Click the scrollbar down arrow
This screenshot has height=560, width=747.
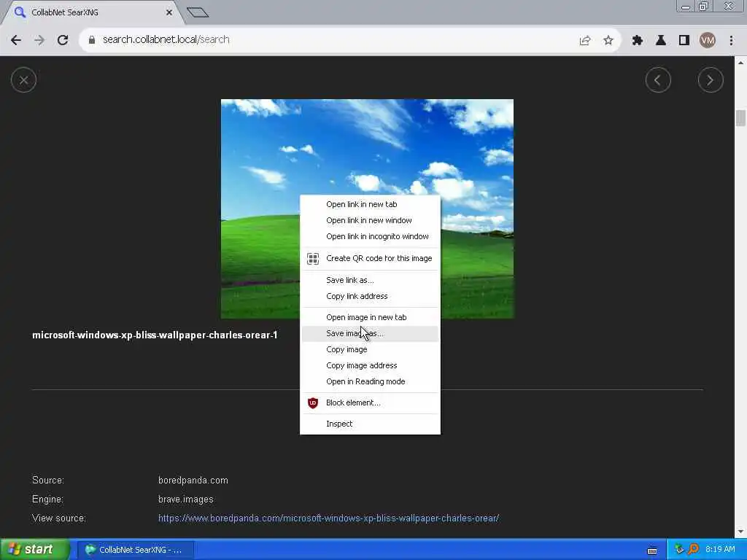tap(740, 532)
